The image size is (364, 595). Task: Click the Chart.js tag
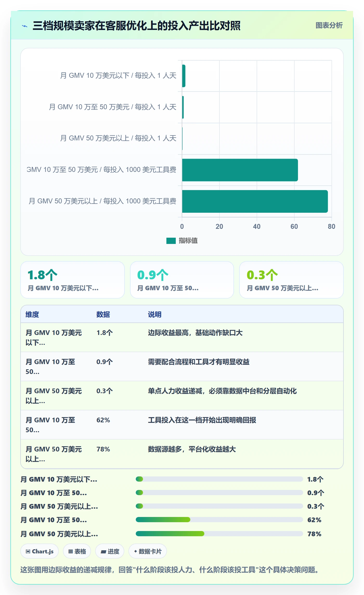click(40, 551)
